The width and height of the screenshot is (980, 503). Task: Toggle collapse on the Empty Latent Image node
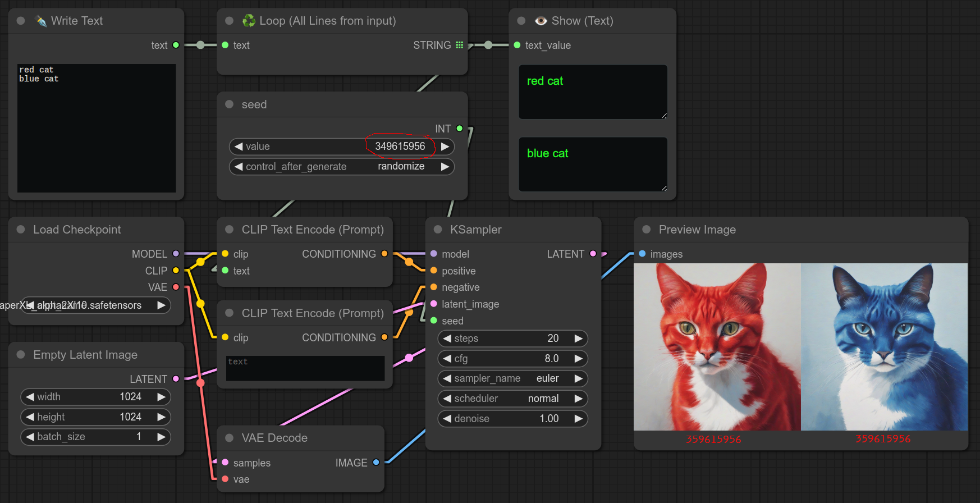coord(21,355)
